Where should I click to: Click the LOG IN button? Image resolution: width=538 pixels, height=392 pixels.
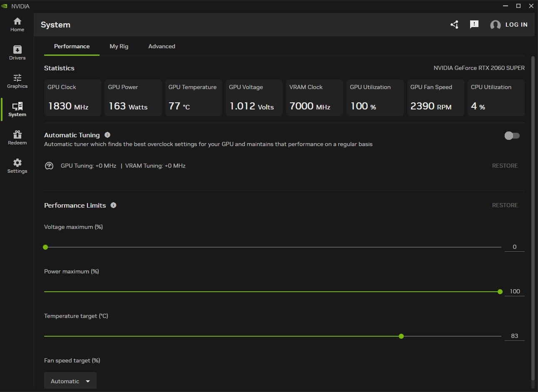[x=509, y=25]
